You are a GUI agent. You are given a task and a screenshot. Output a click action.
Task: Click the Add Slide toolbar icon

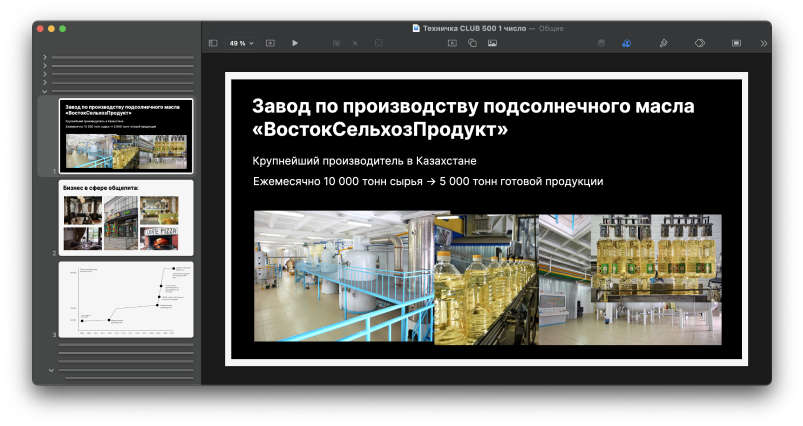270,44
